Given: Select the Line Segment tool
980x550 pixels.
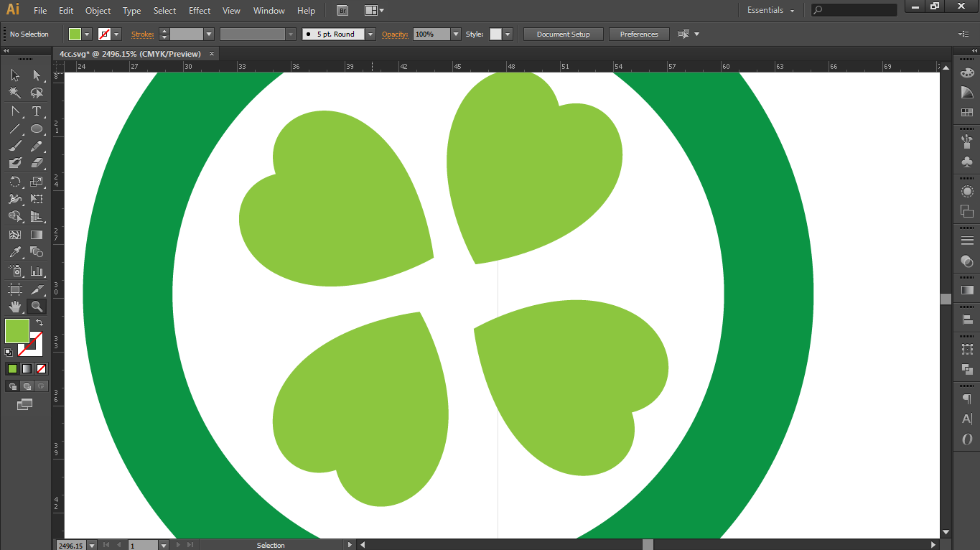Looking at the screenshot, I should 15,129.
